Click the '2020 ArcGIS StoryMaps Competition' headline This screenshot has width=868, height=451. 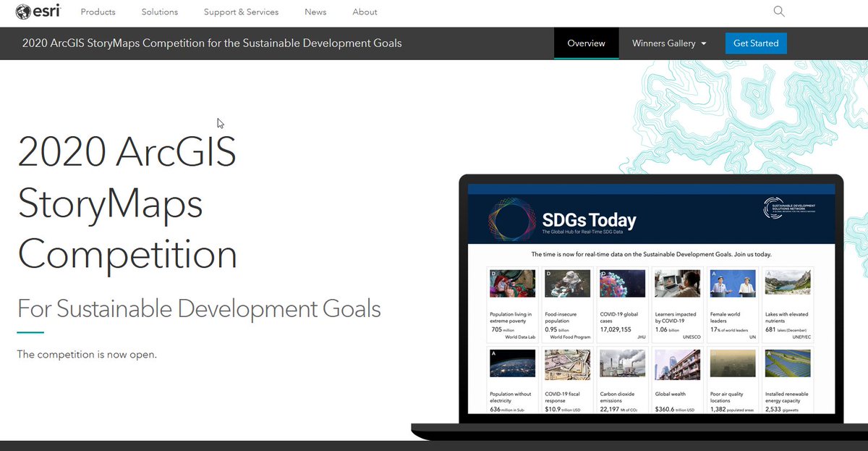click(x=127, y=203)
